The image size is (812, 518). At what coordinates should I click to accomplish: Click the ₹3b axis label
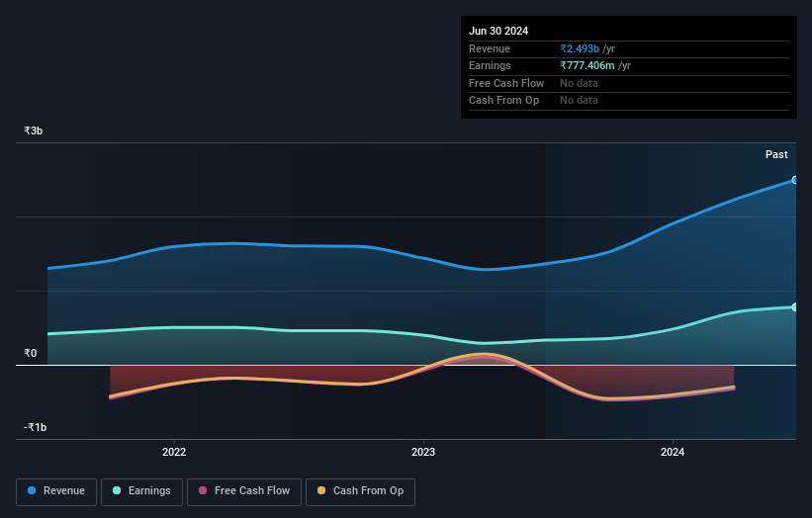tap(34, 130)
